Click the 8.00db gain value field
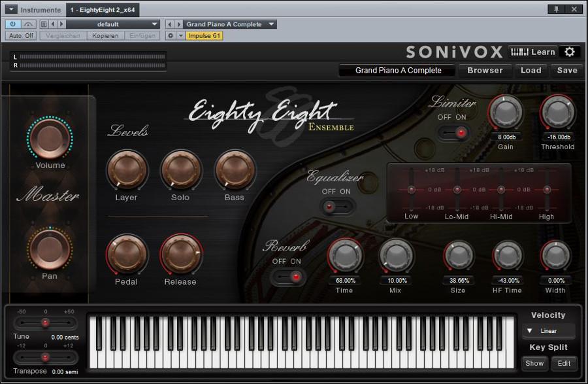The height and width of the screenshot is (384, 588). click(x=506, y=137)
